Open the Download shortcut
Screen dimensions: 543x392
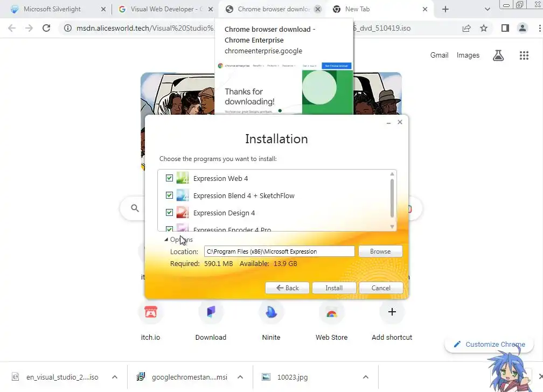[211, 320]
